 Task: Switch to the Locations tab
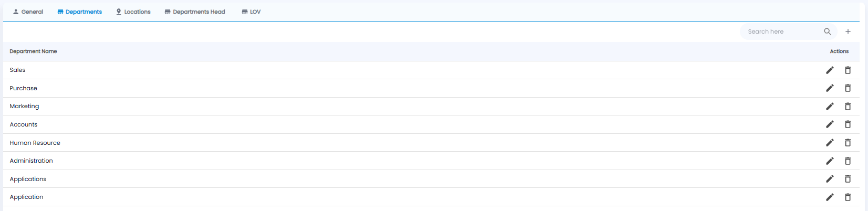tap(133, 12)
